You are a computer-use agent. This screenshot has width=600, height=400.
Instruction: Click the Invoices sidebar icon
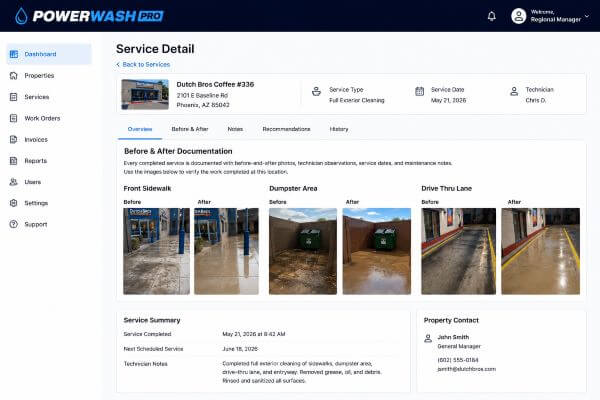click(14, 139)
